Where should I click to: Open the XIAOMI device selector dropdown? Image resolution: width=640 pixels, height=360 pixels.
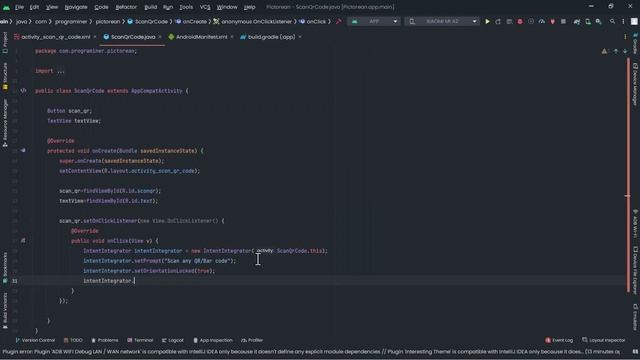click(442, 21)
